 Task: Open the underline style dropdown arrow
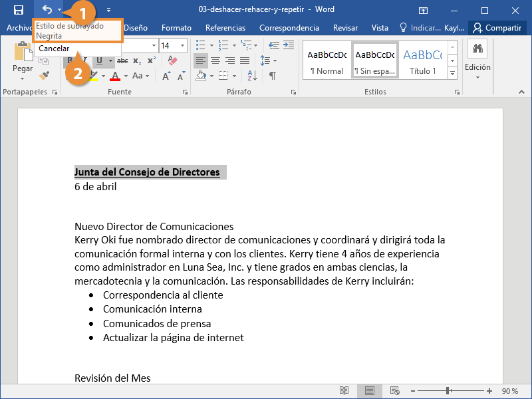(x=110, y=61)
